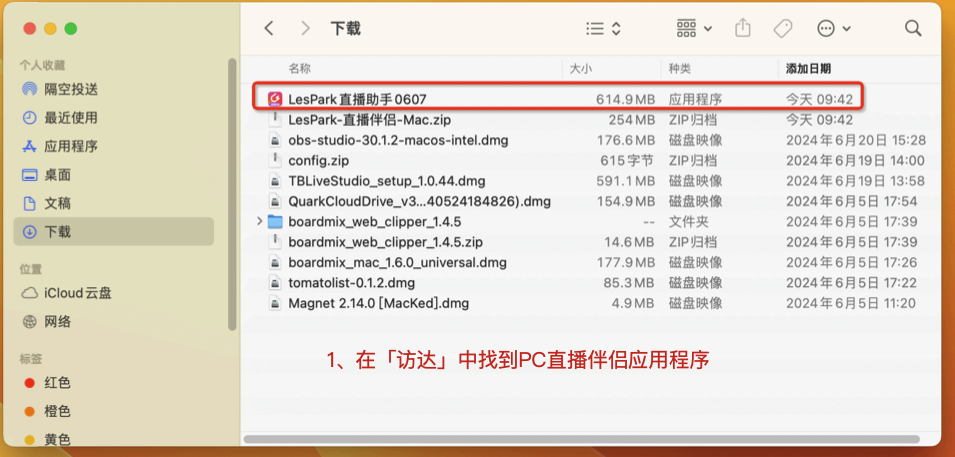Select the file name LesPark 直播助手 0607
This screenshot has height=457, width=955.
click(x=358, y=99)
